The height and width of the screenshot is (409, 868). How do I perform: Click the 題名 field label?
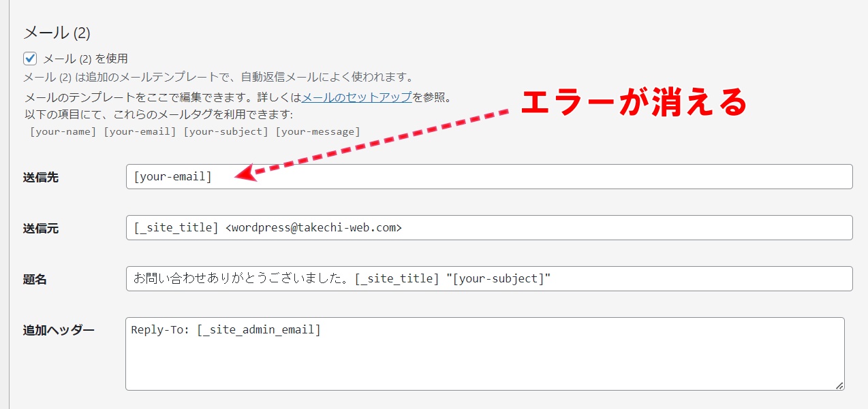point(35,280)
